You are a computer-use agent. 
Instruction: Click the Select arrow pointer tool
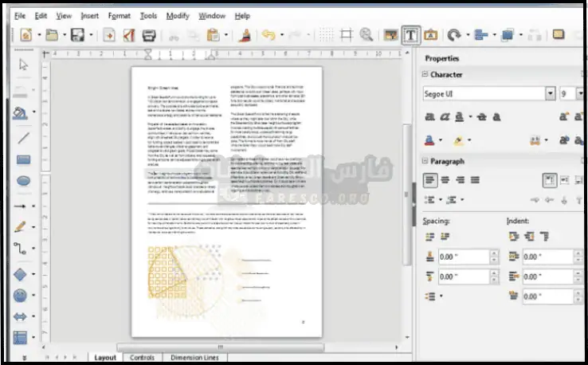[23, 65]
